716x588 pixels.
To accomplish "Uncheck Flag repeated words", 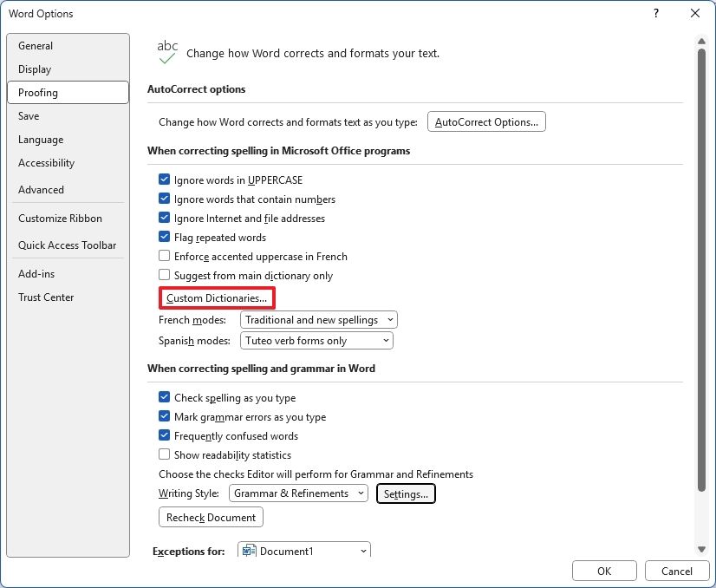I will (x=164, y=237).
